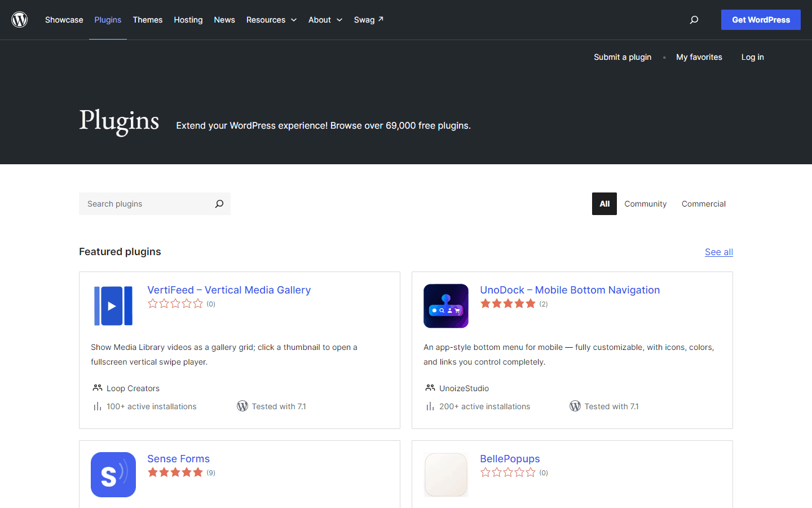Click Tested with 7.1 on VertiFeed card
Viewport: 812px width, 508px height.
279,406
